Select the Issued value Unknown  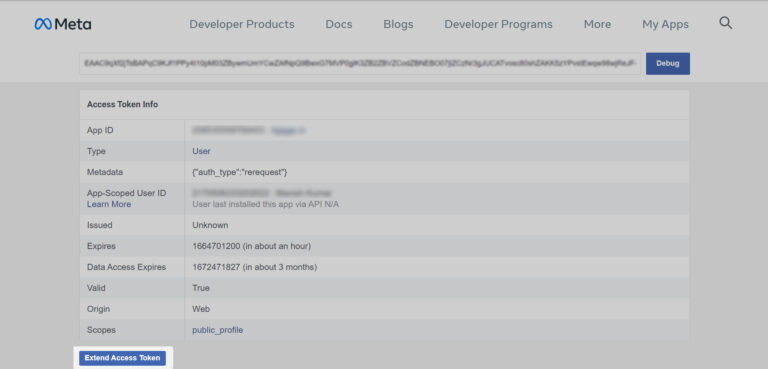(x=210, y=225)
